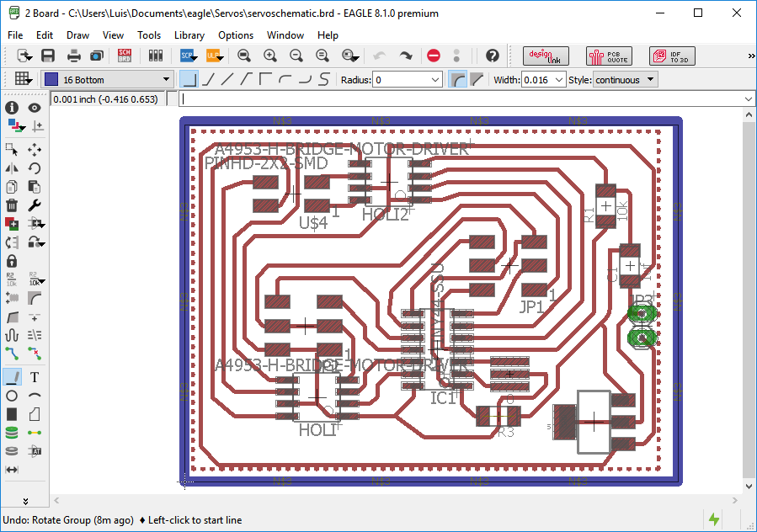Open the Width dropdown
This screenshot has width=757, height=532.
pyautogui.click(x=559, y=80)
